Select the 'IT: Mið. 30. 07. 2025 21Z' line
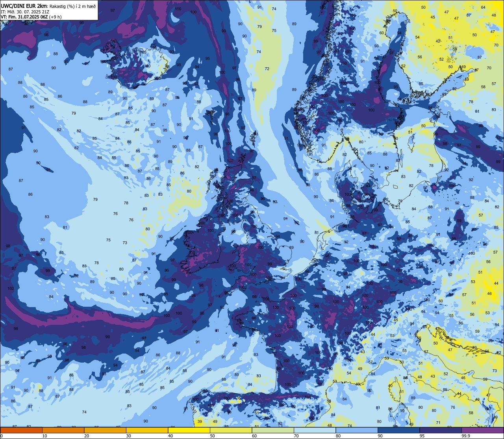 [x=25, y=11]
